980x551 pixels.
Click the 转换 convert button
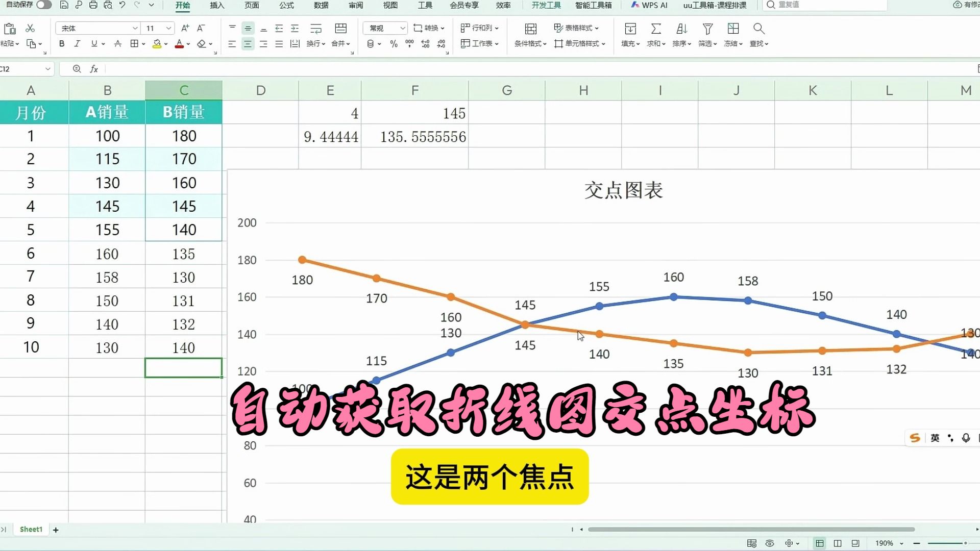tap(429, 28)
